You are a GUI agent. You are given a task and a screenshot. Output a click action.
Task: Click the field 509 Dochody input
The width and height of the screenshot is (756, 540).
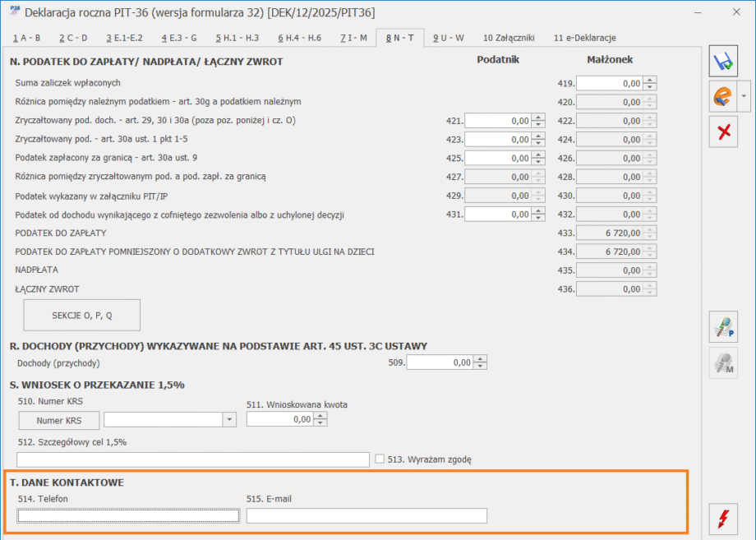click(x=440, y=362)
